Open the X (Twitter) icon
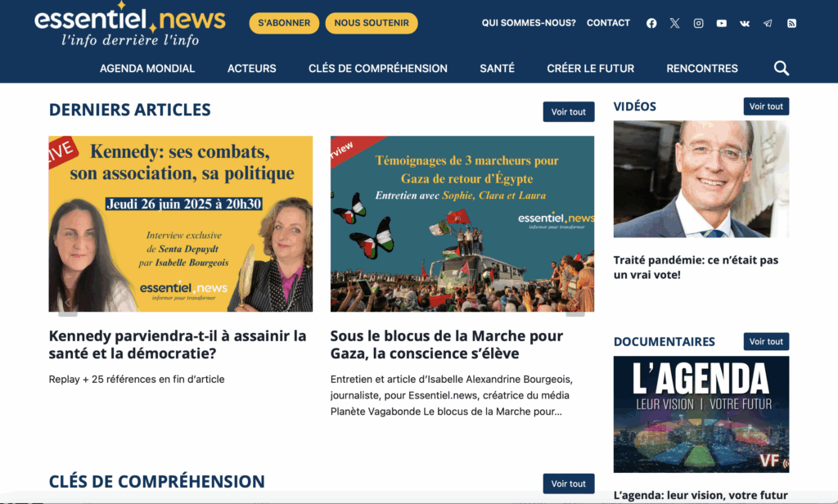 click(x=674, y=23)
